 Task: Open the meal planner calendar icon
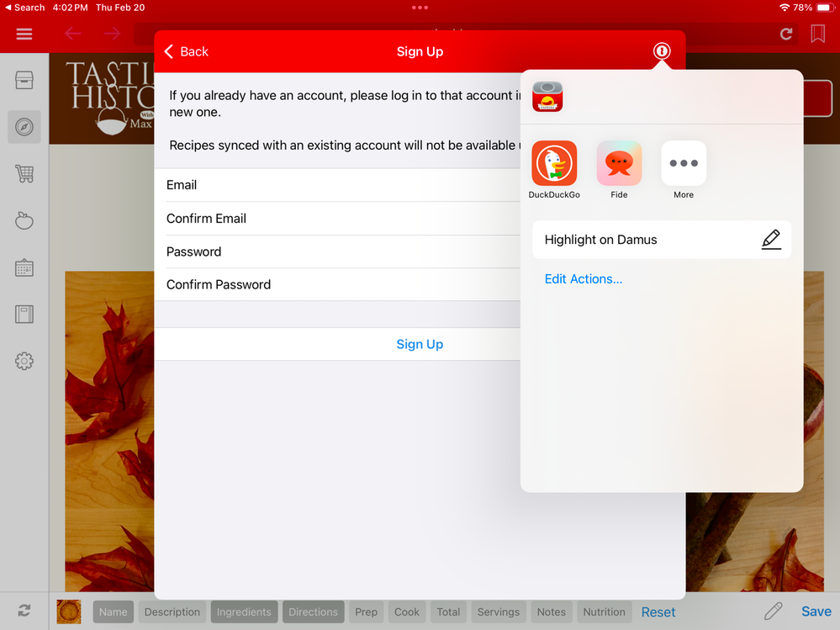coord(24,268)
